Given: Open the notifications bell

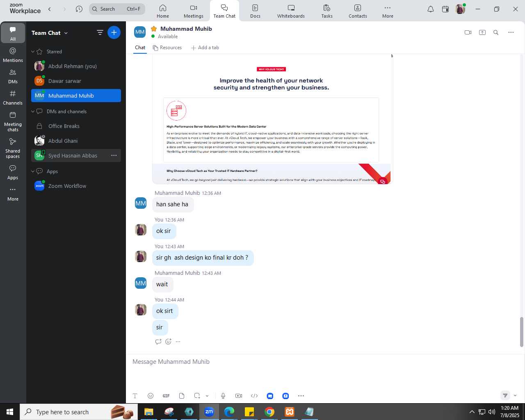Looking at the screenshot, I should [x=431, y=9].
